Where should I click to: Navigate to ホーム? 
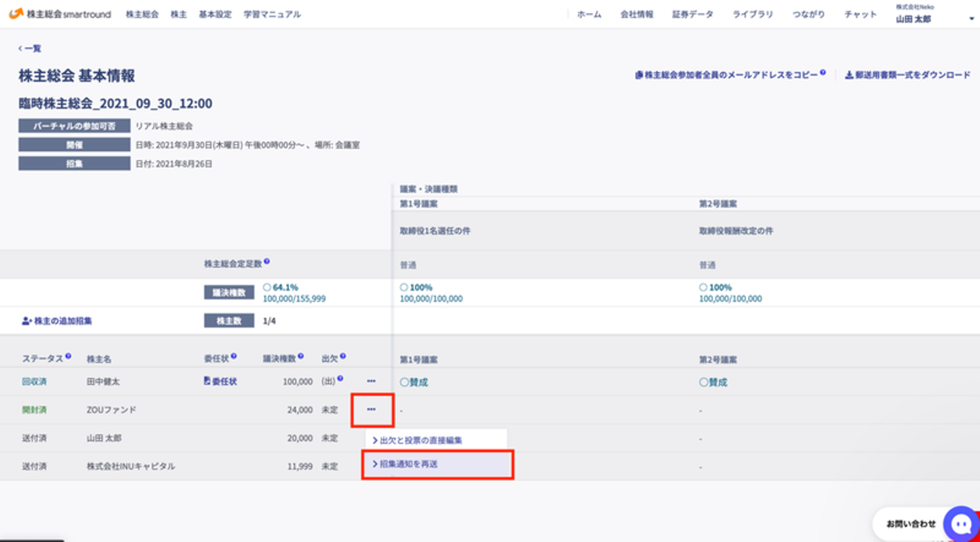point(589,14)
